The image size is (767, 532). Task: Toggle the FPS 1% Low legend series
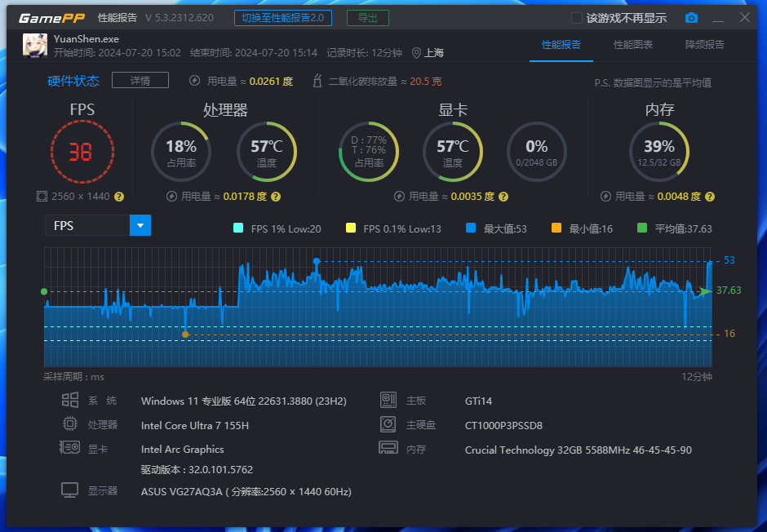pyautogui.click(x=238, y=228)
